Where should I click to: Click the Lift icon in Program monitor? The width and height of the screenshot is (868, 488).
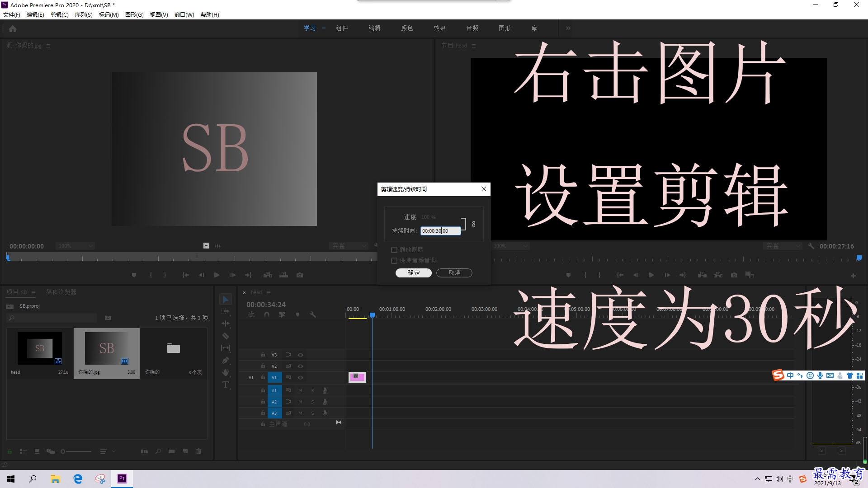pyautogui.click(x=702, y=275)
